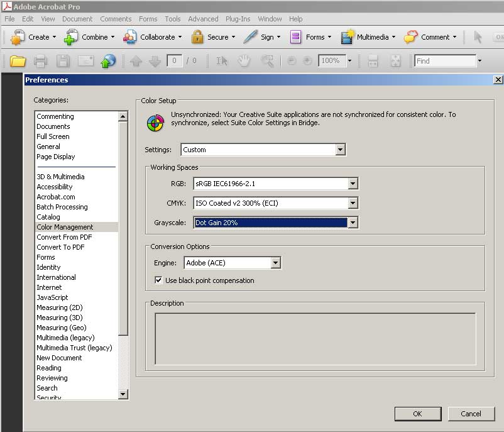
Task: Click the categories list scrollbar thumb
Action: 123,228
